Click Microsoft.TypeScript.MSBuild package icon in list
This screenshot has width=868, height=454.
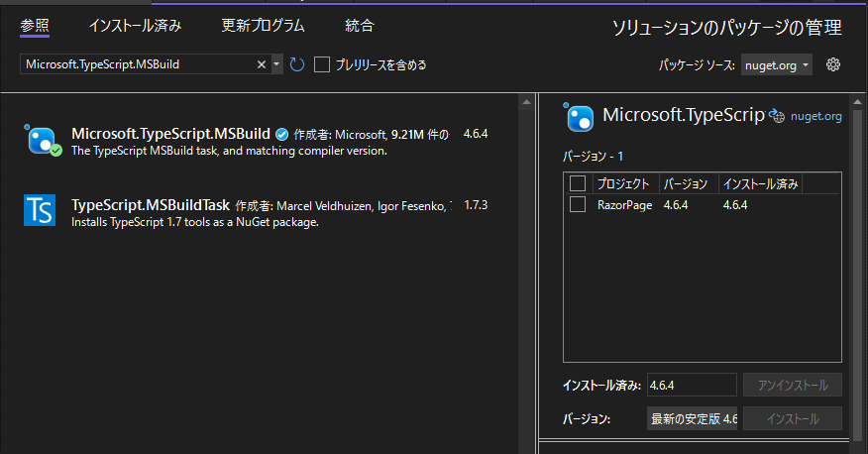tap(42, 141)
